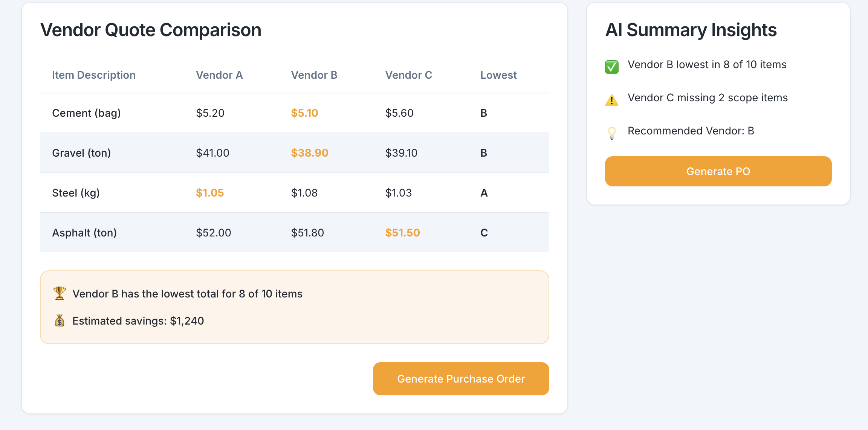Click the Vendor C missing 2 scope items text
Viewport: 868px width, 430px height.
tap(708, 98)
